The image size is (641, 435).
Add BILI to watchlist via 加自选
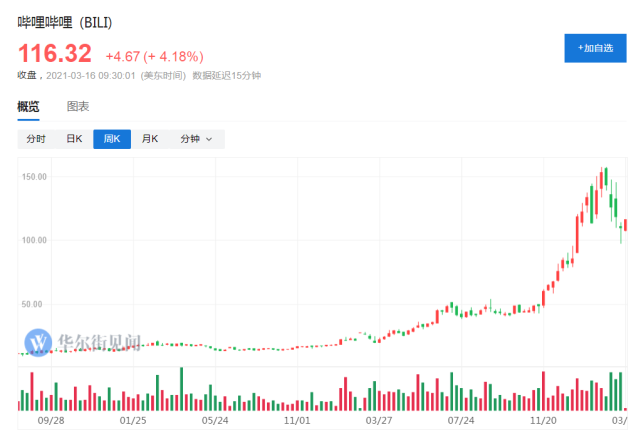[595, 48]
